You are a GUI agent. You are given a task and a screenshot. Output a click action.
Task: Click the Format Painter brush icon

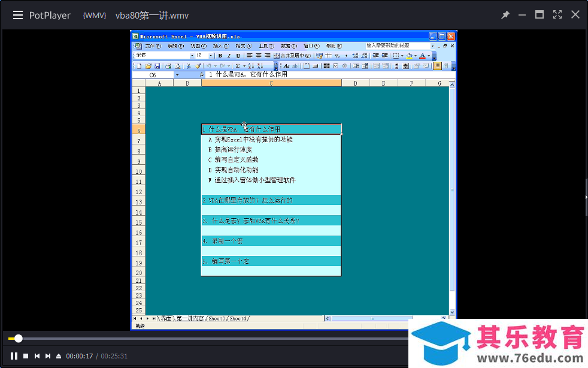tap(198, 66)
